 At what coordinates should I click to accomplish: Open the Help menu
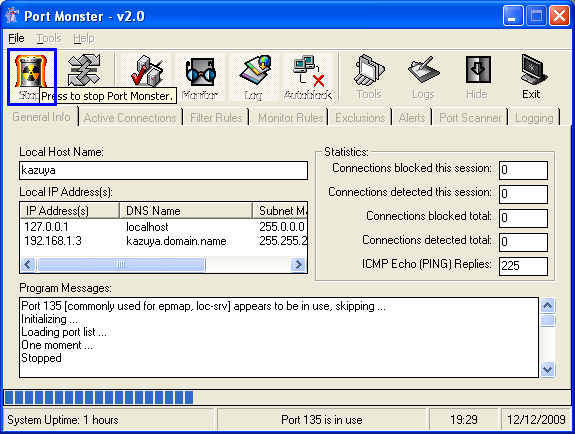click(84, 38)
